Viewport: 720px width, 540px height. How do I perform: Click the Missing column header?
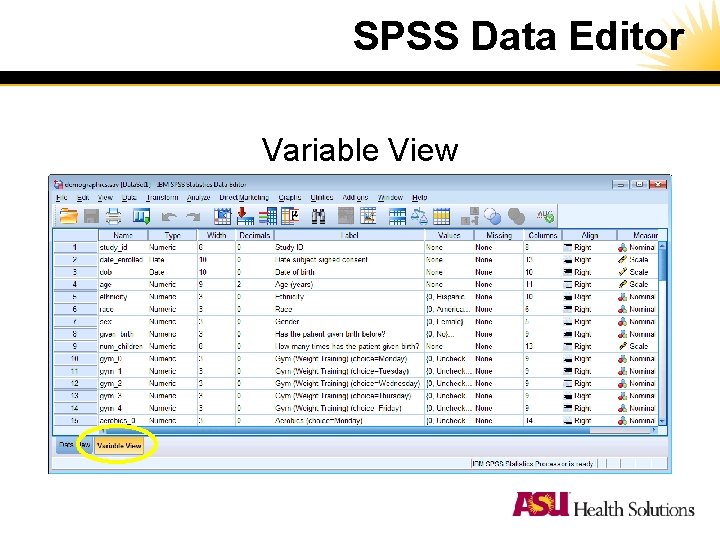498,235
